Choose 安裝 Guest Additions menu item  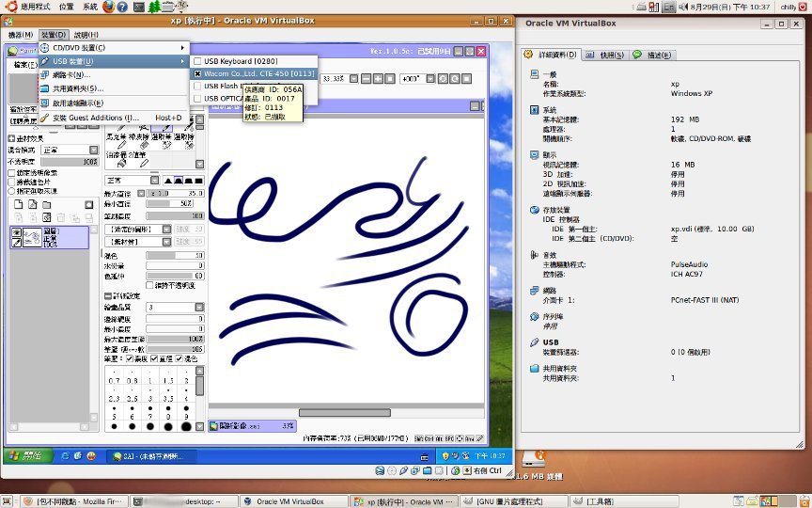114,118
